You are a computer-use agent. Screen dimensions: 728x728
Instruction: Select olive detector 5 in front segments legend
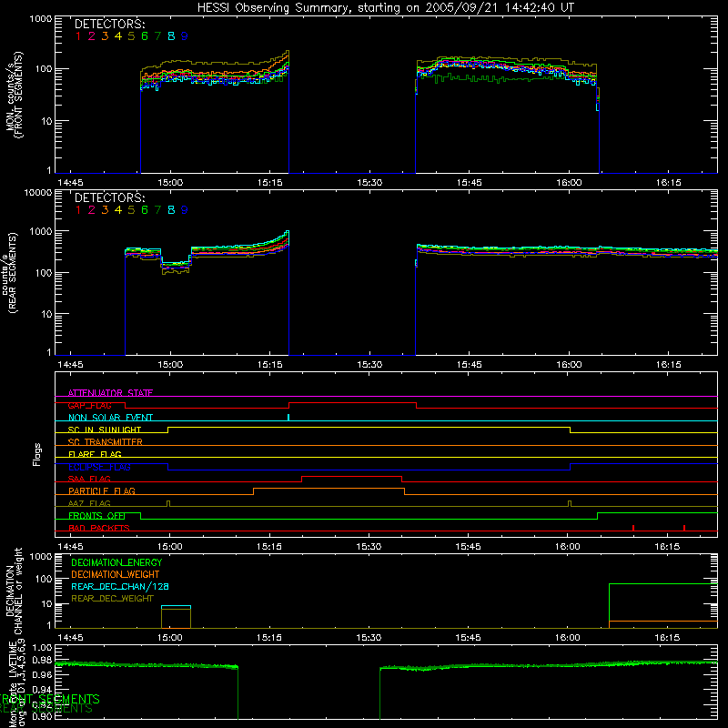[x=131, y=36]
